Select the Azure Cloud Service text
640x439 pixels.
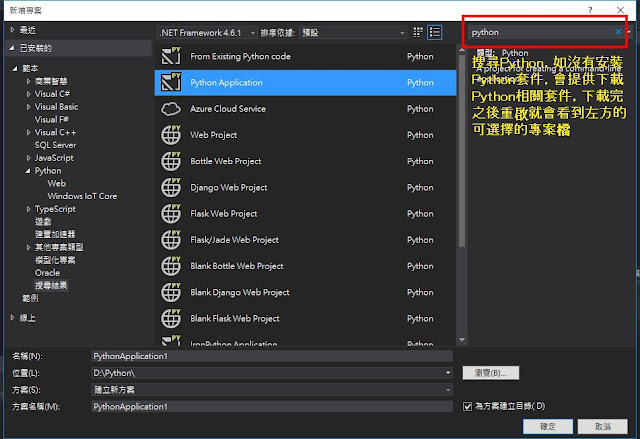(x=228, y=109)
